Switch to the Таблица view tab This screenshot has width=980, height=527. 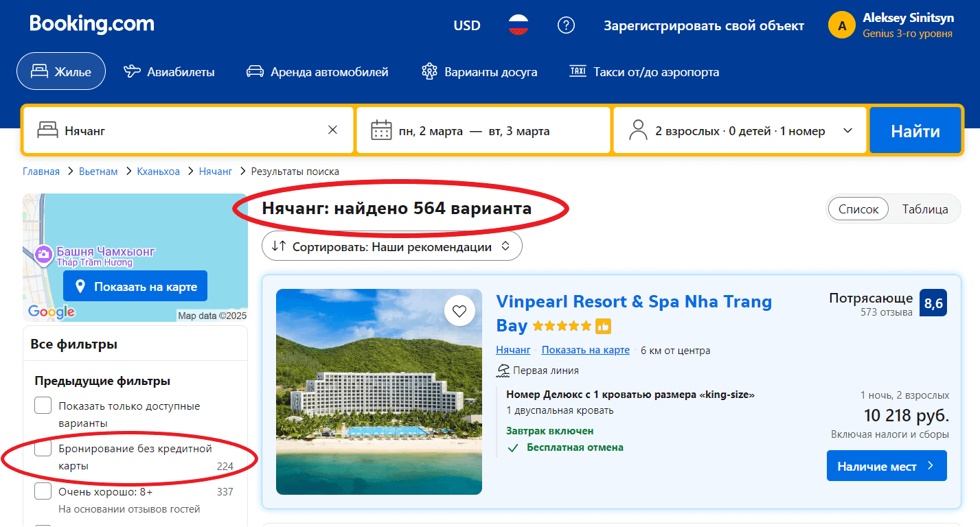point(925,209)
